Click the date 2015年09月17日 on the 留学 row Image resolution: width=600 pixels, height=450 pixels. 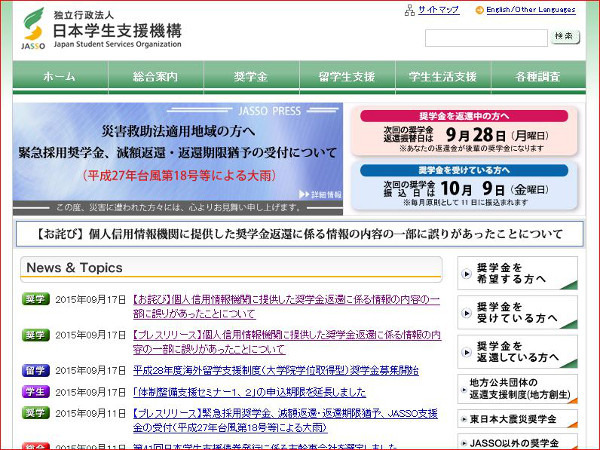point(90,370)
